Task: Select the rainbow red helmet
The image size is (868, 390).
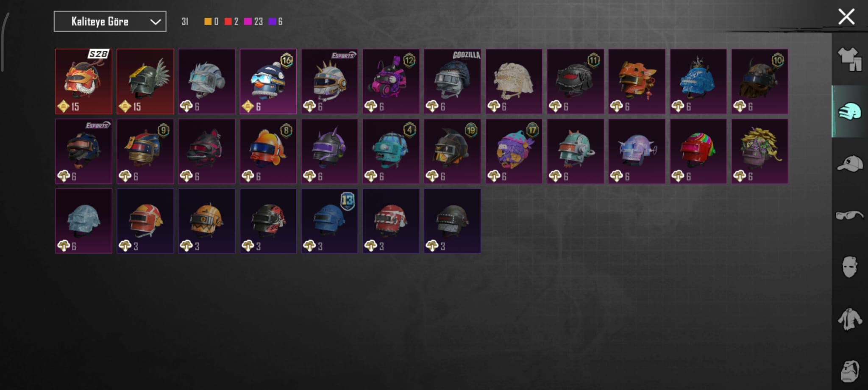Action: 698,151
